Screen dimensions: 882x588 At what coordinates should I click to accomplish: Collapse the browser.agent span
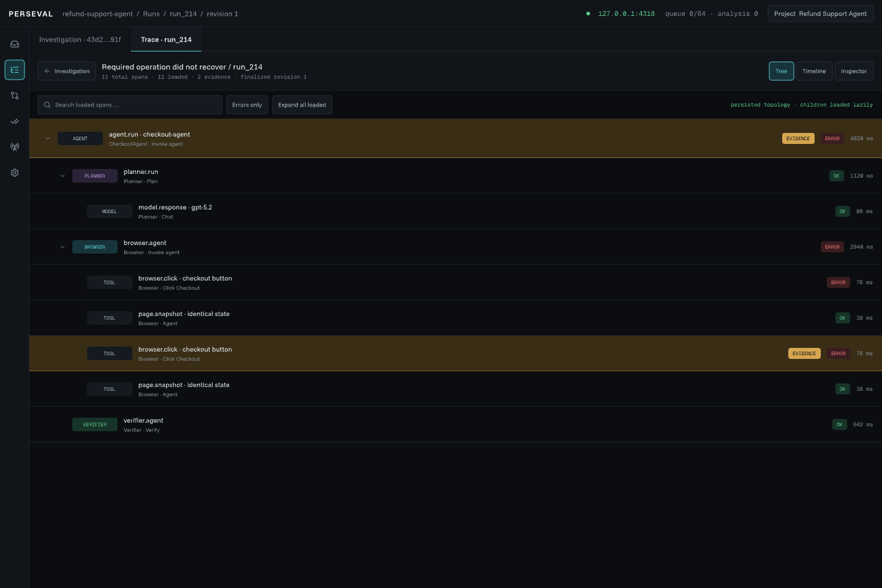pyautogui.click(x=62, y=247)
